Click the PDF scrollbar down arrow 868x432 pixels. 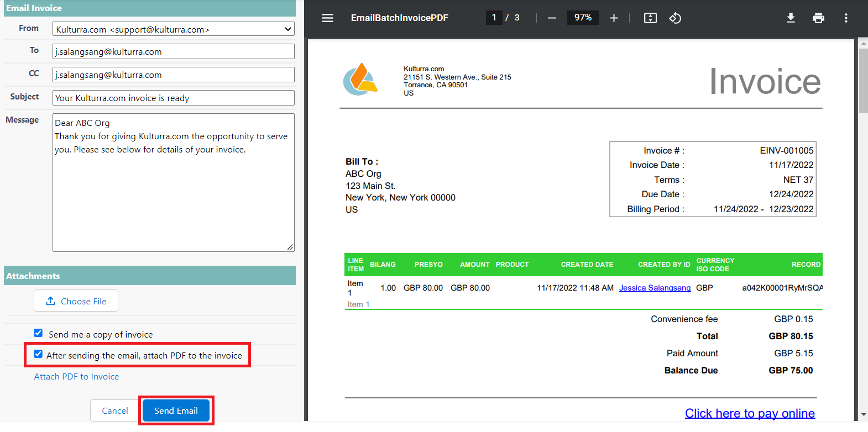[x=863, y=415]
